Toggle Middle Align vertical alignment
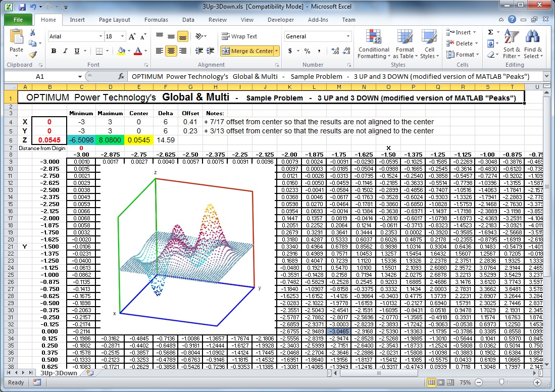 171,36
